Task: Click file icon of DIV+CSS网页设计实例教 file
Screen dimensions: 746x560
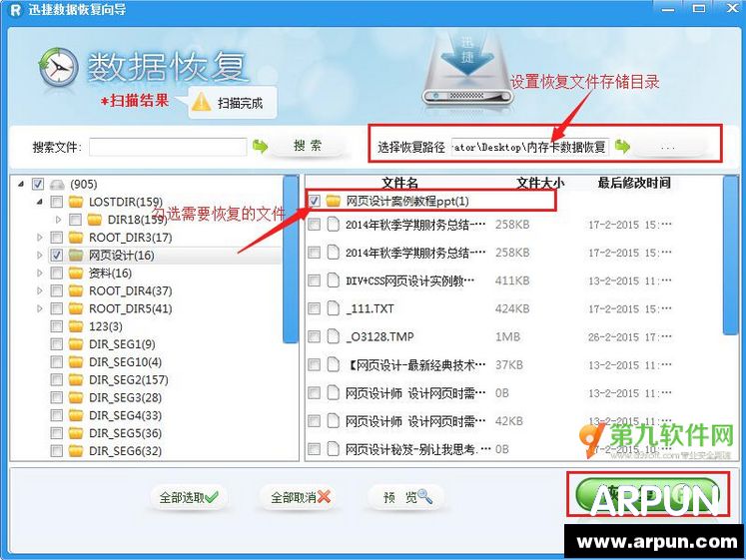Action: pos(333,280)
